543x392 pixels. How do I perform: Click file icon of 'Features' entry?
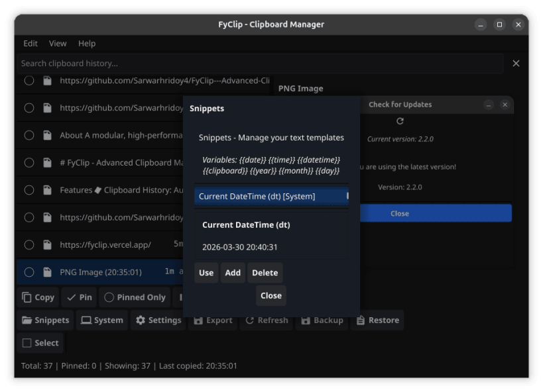48,190
